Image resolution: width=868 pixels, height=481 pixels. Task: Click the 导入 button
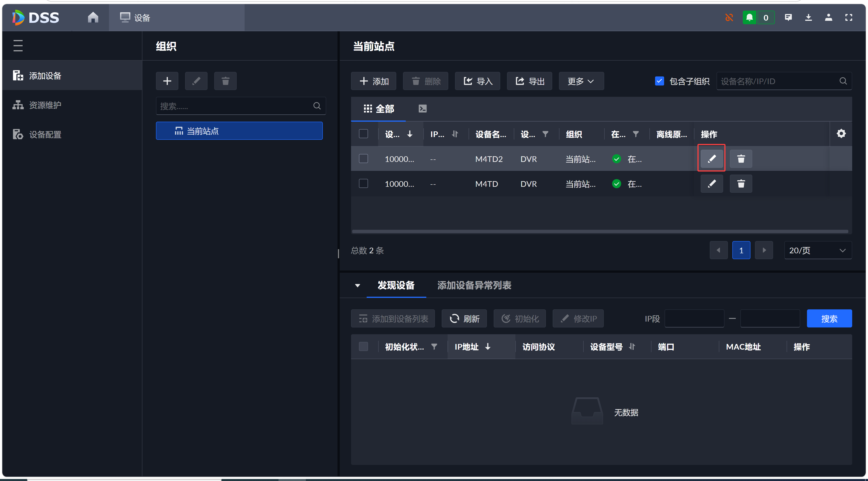click(x=477, y=81)
